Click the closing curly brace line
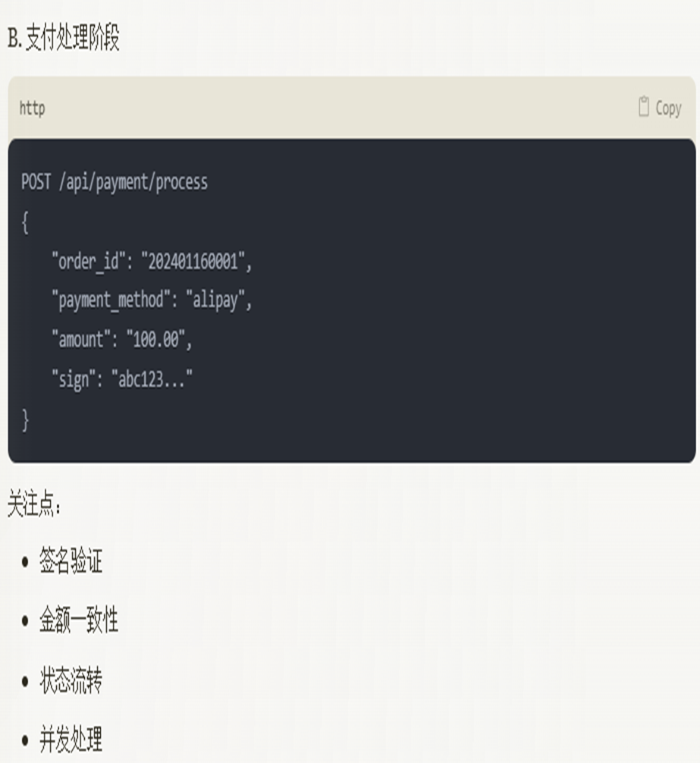Image resolution: width=700 pixels, height=763 pixels. [25, 419]
